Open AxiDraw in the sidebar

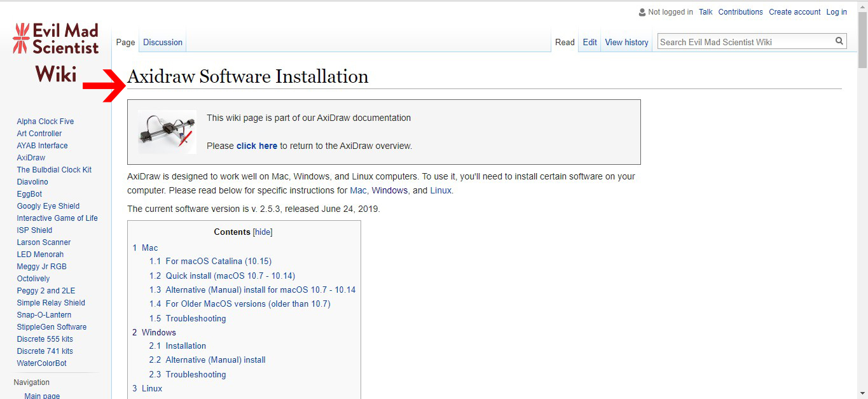(31, 158)
